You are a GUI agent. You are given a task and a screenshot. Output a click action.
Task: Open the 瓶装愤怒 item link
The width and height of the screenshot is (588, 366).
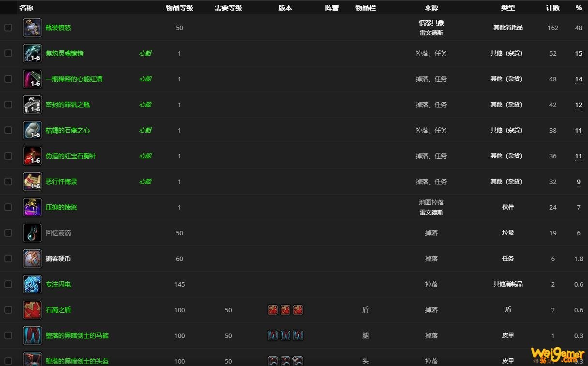coord(58,28)
